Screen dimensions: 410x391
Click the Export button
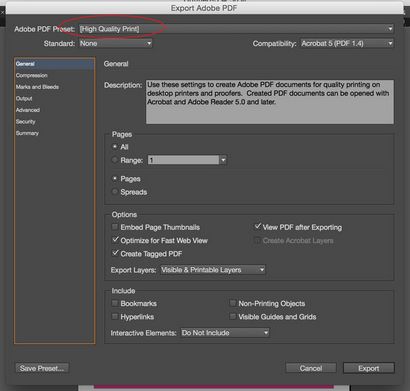[369, 368]
